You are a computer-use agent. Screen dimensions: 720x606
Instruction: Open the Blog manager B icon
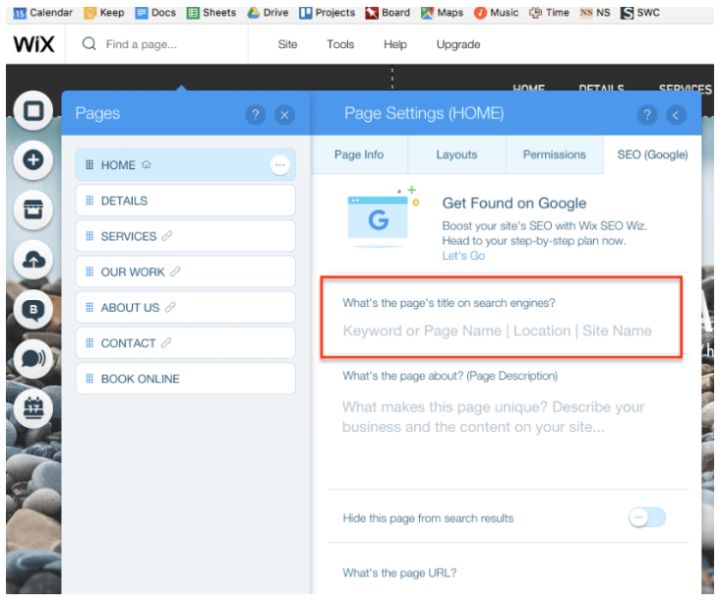(x=34, y=309)
